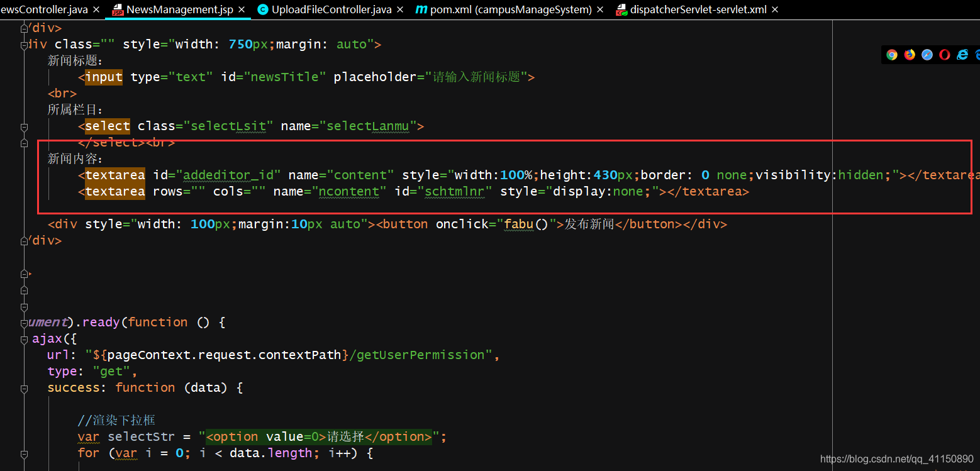The height and width of the screenshot is (471, 980).
Task: Collapse the for loop block
Action: pos(25,453)
